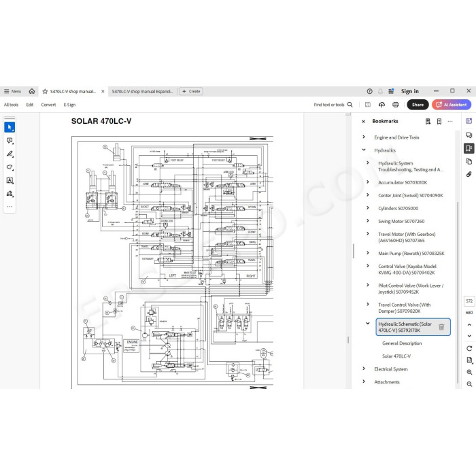Screen dimensions: 476x476
Task: Find a bookmark using the bookmarks search icon
Action: pos(428,122)
